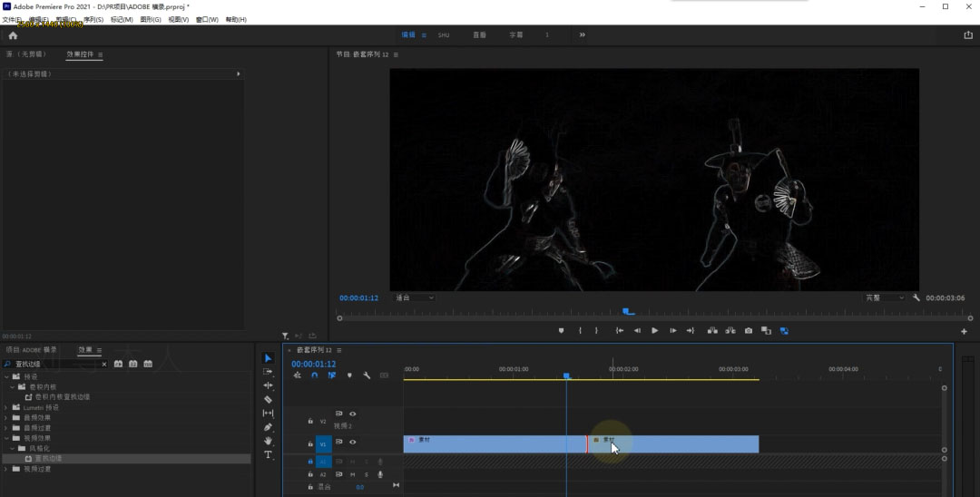Filter by YUV effects icon

tap(148, 364)
